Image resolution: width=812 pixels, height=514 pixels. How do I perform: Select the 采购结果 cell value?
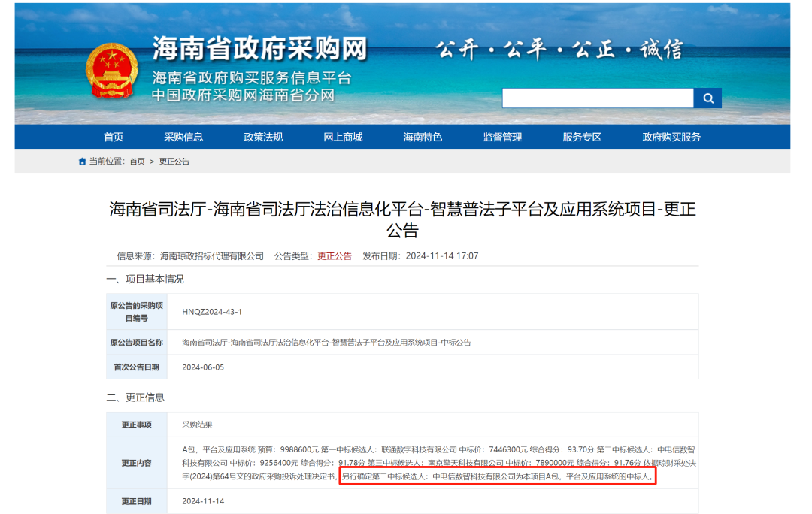tap(197, 425)
